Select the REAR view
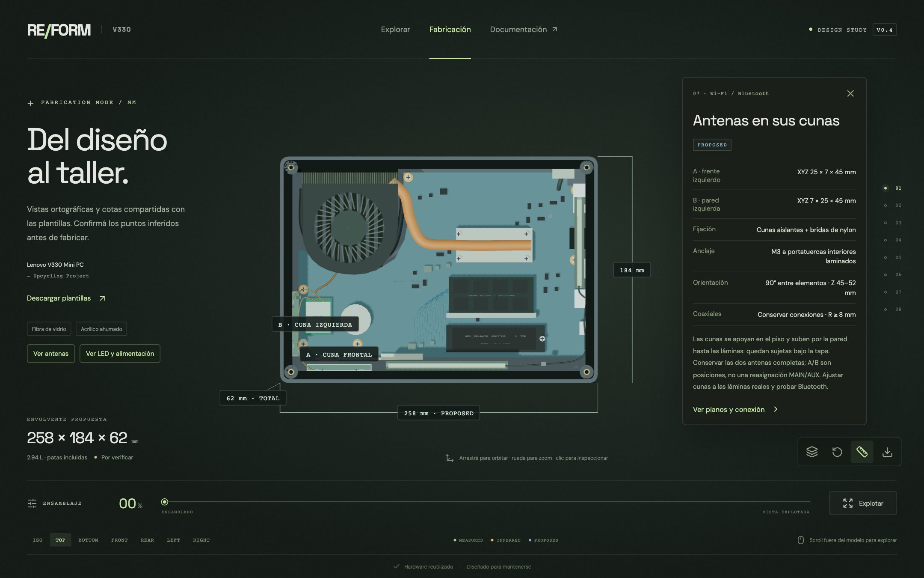Screen dimensions: 924x578 pyautogui.click(x=147, y=540)
